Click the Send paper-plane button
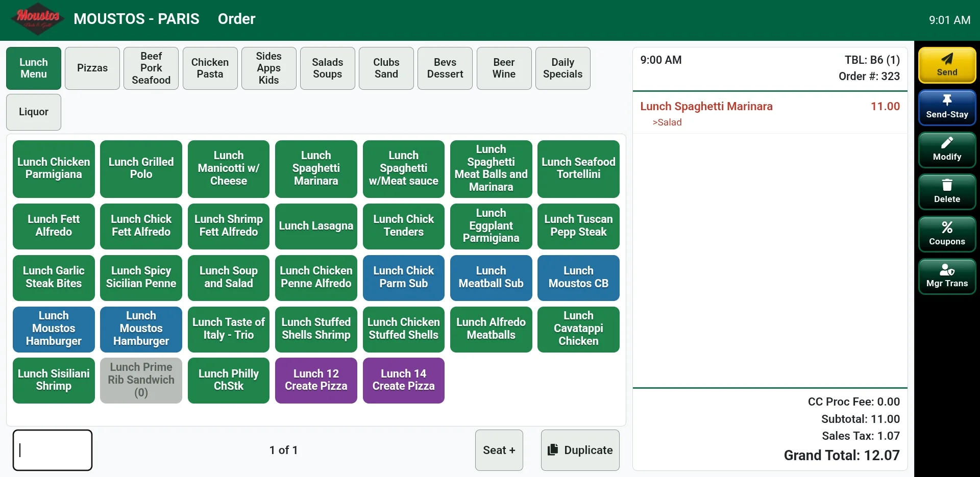Image resolution: width=980 pixels, height=477 pixels. [x=947, y=65]
